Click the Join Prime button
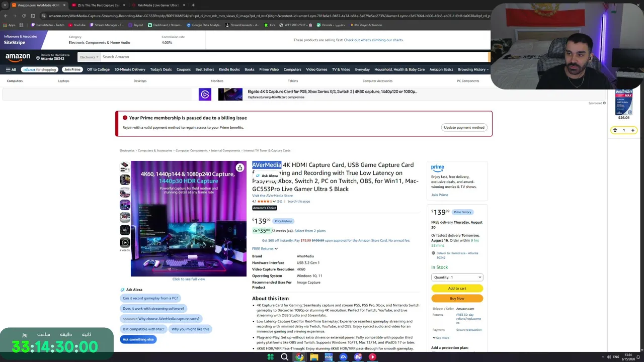This screenshot has height=362, width=644. 72,69
